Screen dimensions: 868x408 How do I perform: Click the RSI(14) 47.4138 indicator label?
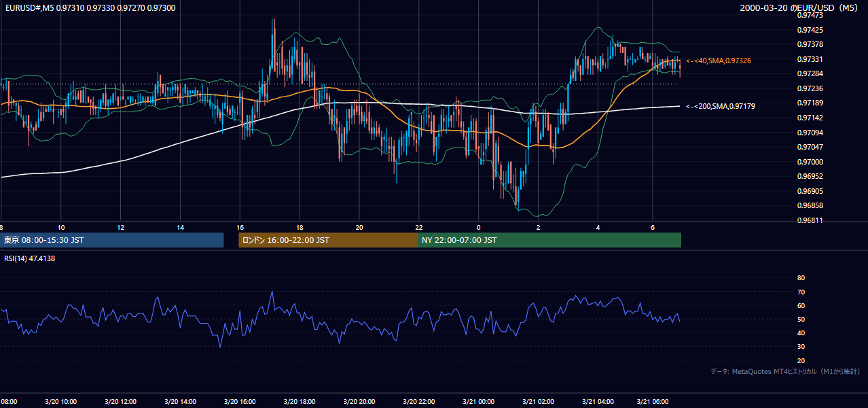[30, 258]
